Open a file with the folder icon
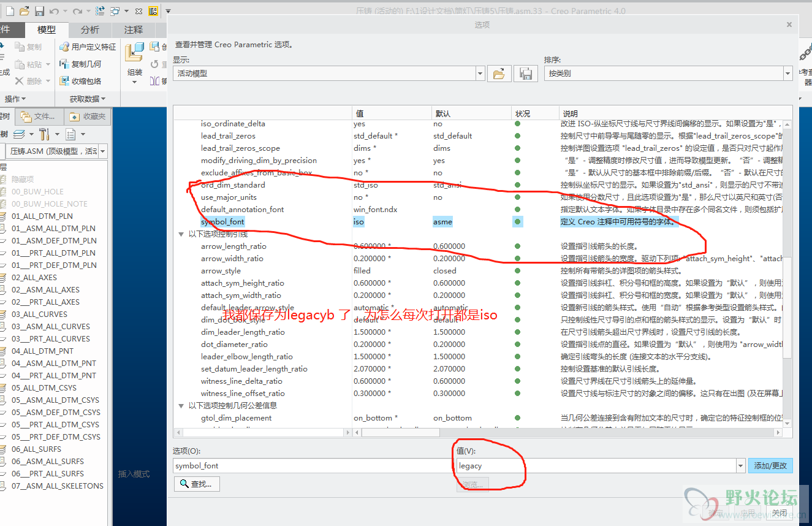 coord(24,11)
